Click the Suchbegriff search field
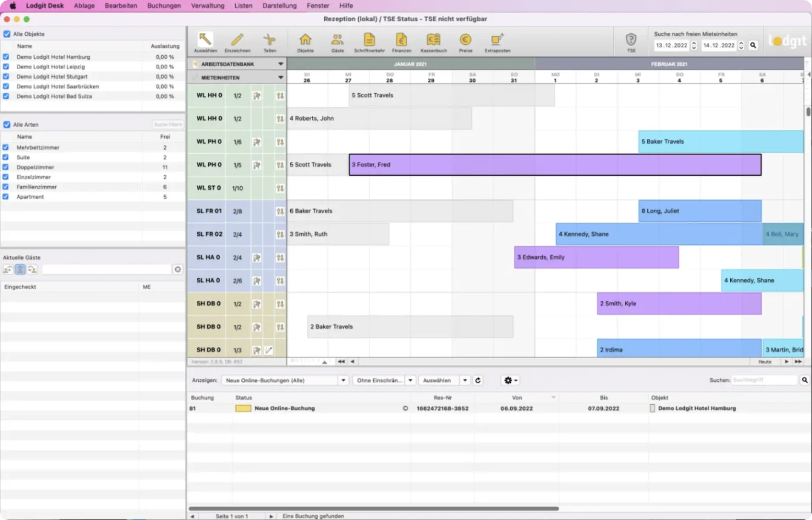This screenshot has height=520, width=812. 765,381
